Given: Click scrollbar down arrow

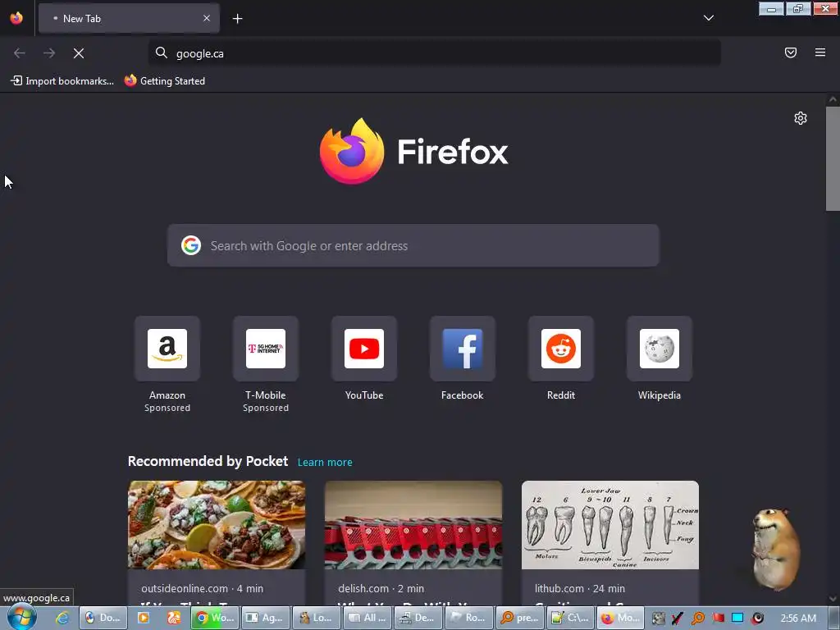Looking at the screenshot, I should coord(833,599).
